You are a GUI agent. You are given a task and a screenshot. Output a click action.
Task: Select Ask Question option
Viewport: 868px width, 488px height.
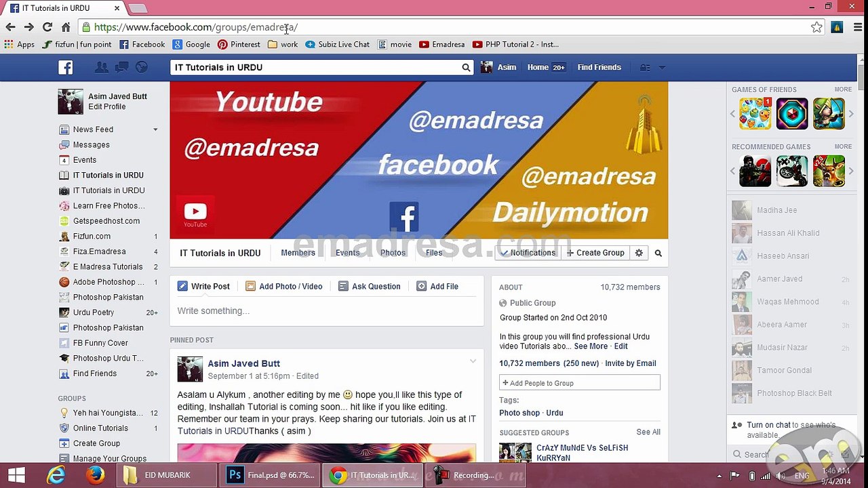tap(369, 286)
